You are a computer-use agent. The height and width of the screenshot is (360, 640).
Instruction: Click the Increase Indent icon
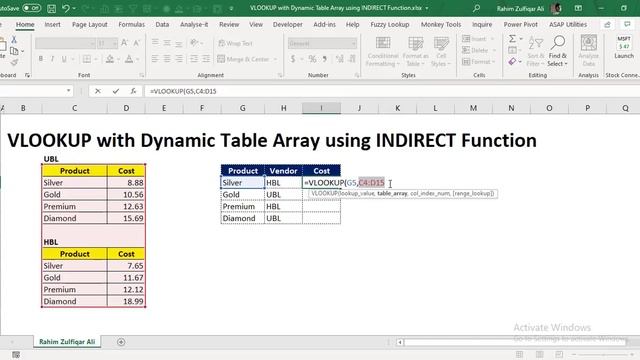[206, 59]
